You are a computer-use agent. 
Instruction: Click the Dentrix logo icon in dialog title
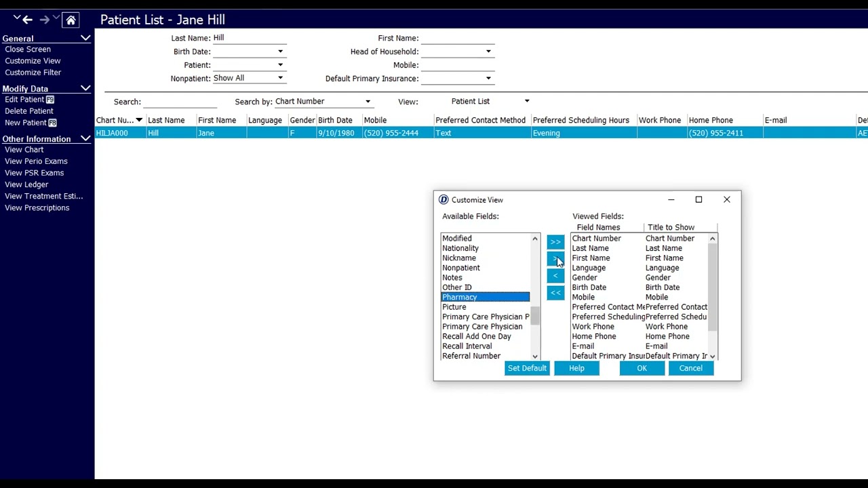[443, 199]
